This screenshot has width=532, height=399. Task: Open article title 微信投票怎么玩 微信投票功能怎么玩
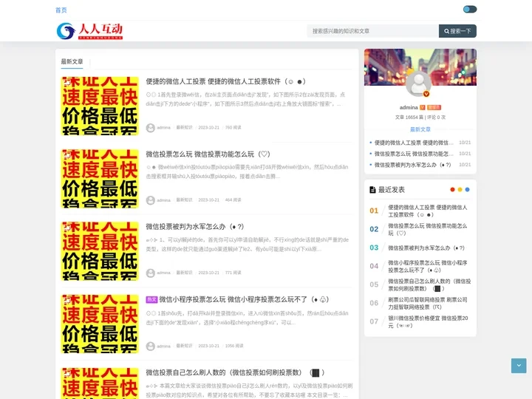pyautogui.click(x=208, y=154)
